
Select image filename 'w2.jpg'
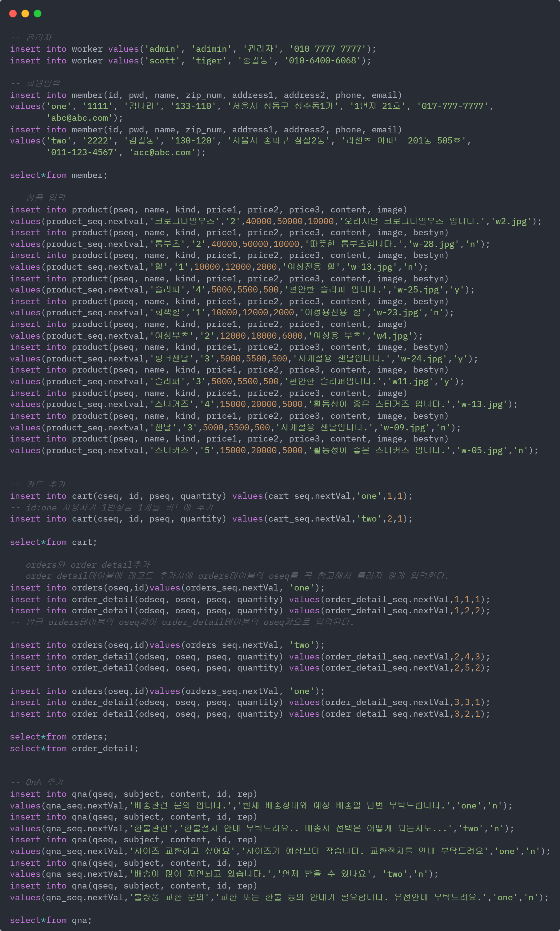coord(511,221)
